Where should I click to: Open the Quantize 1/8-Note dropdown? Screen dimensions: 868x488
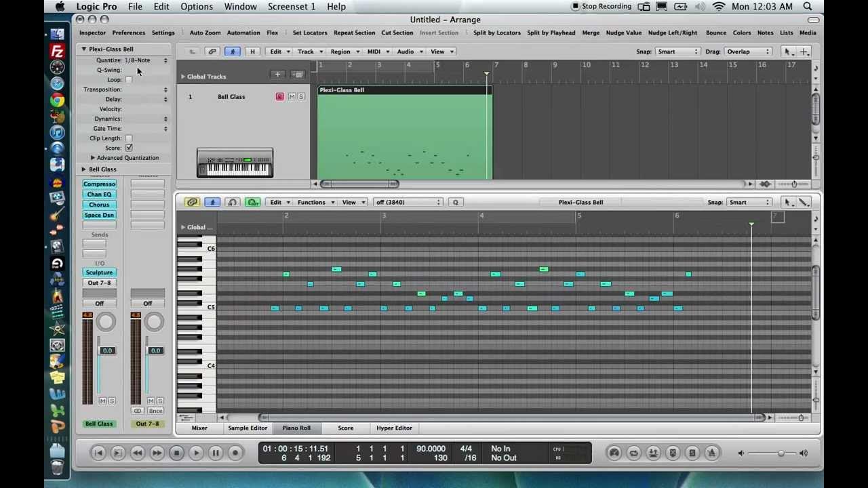pos(145,60)
